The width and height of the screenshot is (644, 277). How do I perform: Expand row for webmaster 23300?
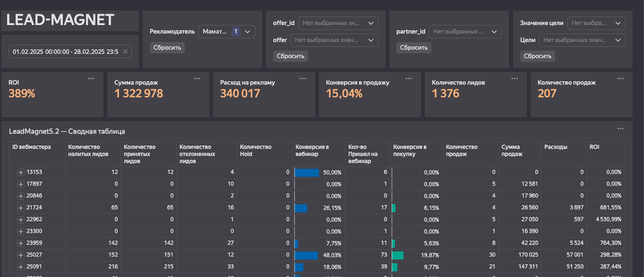pos(21,231)
